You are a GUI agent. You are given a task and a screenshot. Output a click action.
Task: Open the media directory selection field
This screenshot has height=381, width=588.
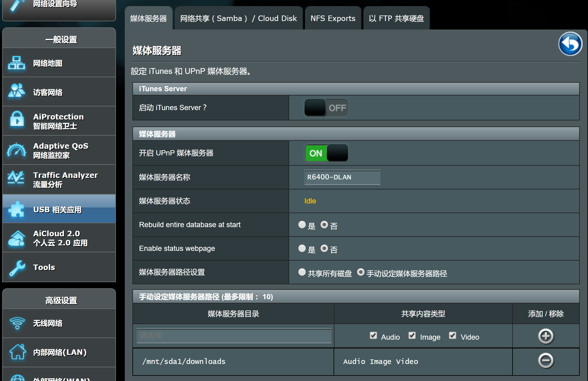[234, 336]
